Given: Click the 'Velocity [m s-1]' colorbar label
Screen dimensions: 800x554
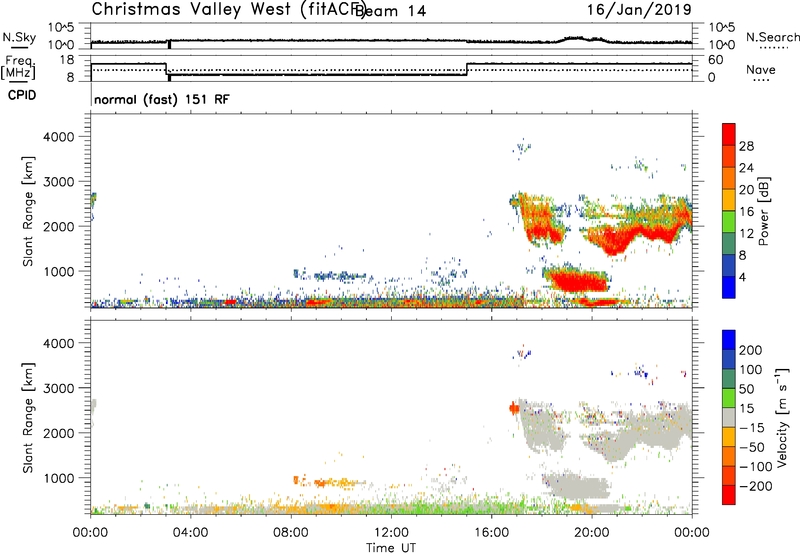Looking at the screenshot, I should tap(782, 418).
